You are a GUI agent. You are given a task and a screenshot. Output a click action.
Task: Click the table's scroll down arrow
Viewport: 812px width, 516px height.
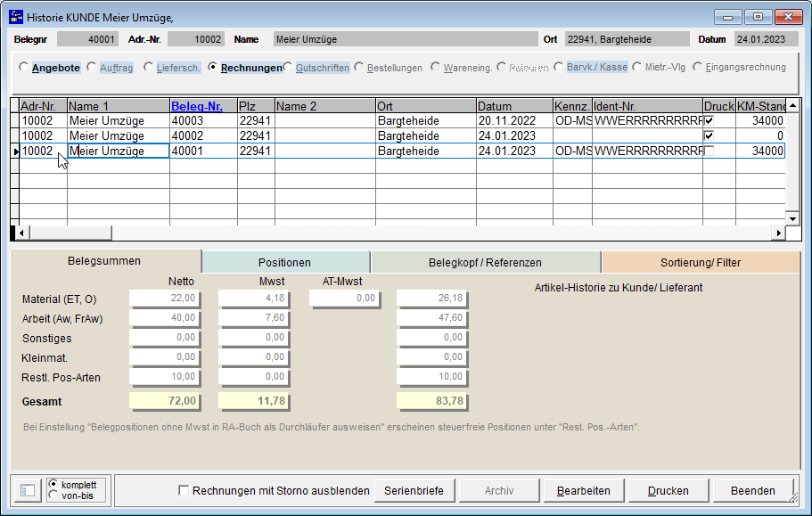coord(792,218)
